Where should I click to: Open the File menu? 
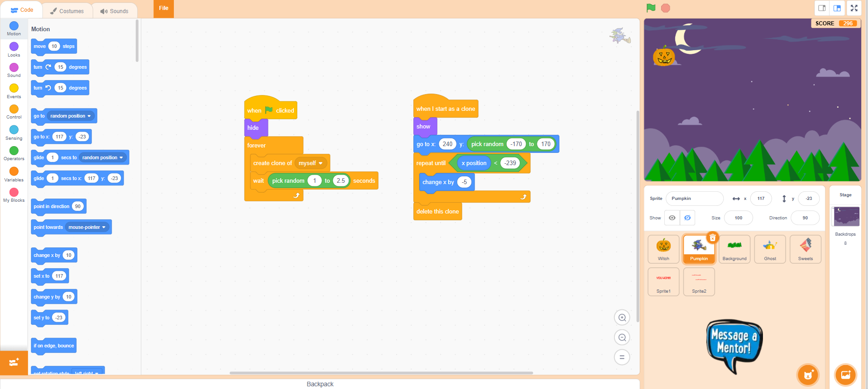[163, 8]
